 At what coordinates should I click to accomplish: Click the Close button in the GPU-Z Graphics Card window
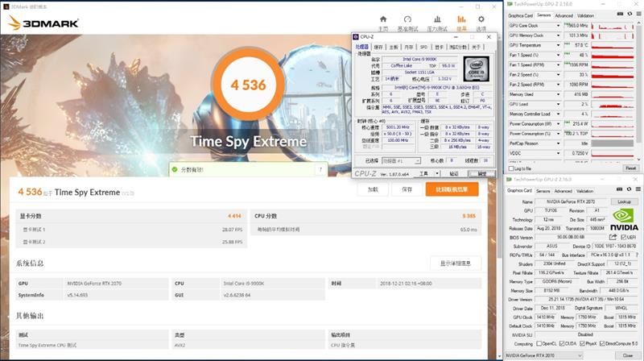pyautogui.click(x=627, y=355)
